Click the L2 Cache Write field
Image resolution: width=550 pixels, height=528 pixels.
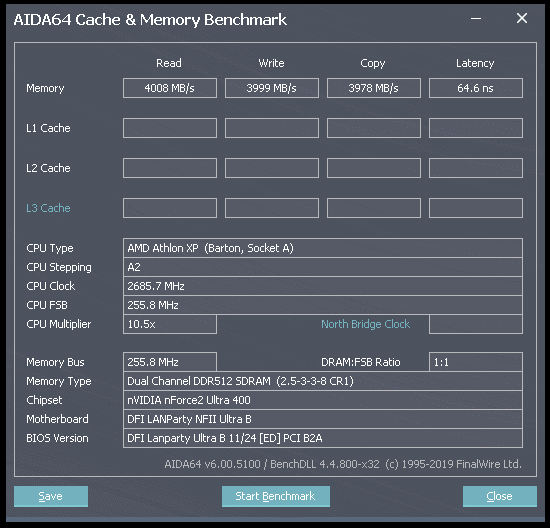point(272,168)
